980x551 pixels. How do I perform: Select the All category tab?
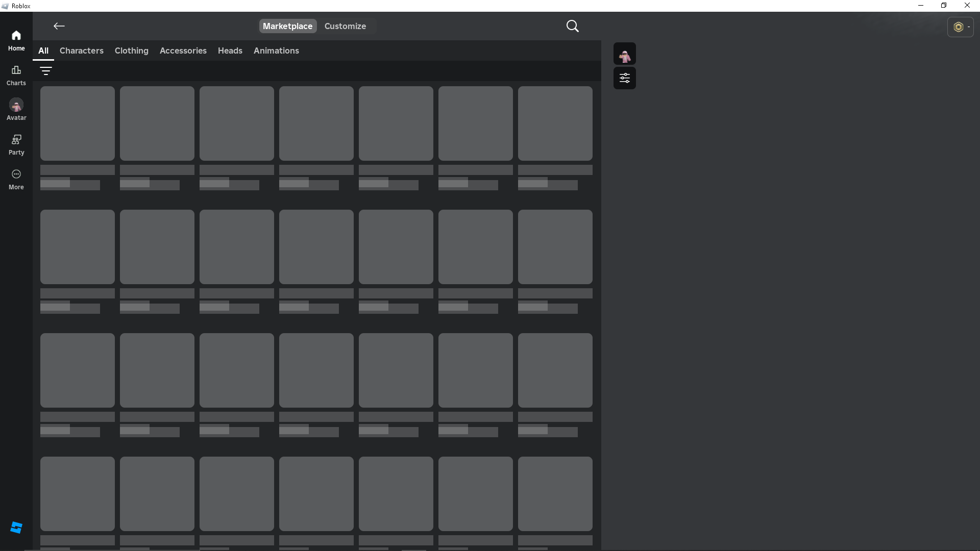point(43,51)
